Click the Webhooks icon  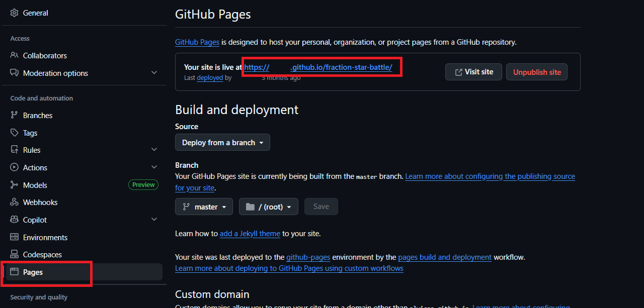14,202
